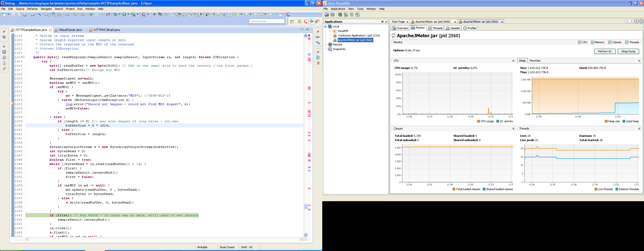This screenshot has width=644, height=251.
Task: Click the Add JMX Connection icon in VisualVM
Action: (x=346, y=14)
